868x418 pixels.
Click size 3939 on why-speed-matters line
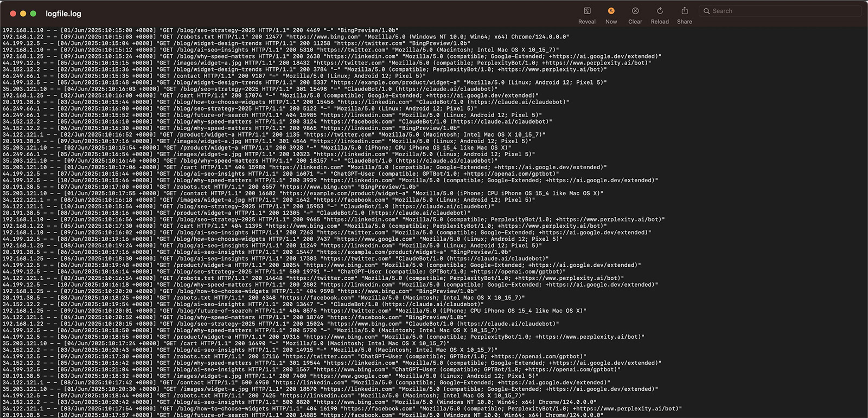[310, 180]
